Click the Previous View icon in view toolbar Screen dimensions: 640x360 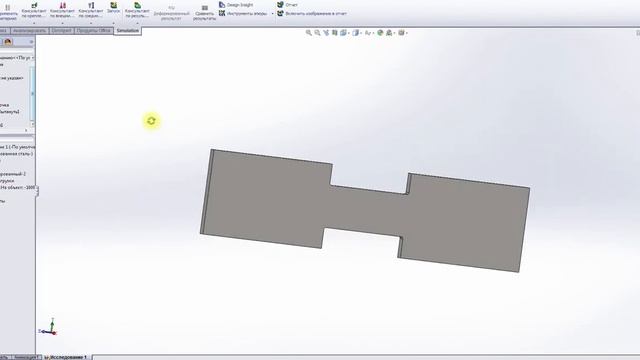[x=326, y=33]
